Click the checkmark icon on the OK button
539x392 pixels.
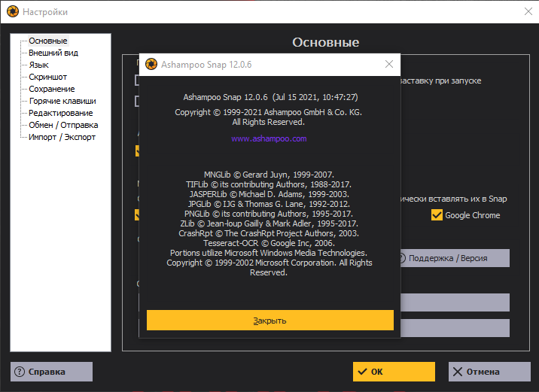(362, 372)
